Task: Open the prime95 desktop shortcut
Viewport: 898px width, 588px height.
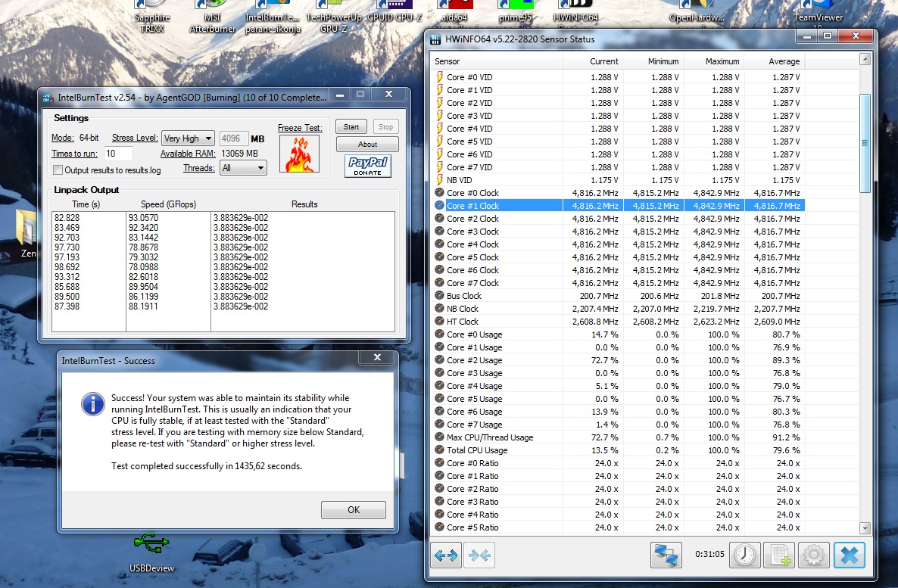Action: pyautogui.click(x=514, y=11)
